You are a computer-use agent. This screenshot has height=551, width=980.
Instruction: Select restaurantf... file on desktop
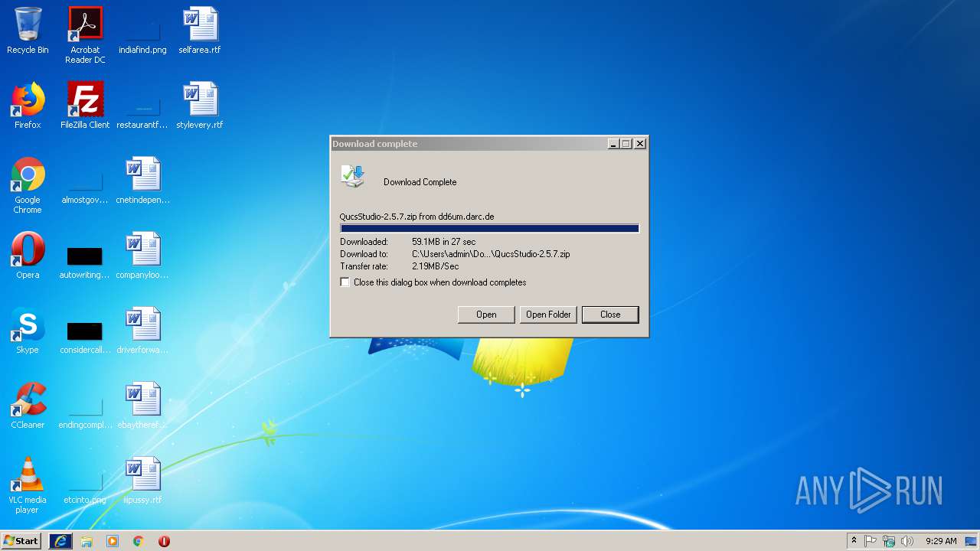[142, 112]
